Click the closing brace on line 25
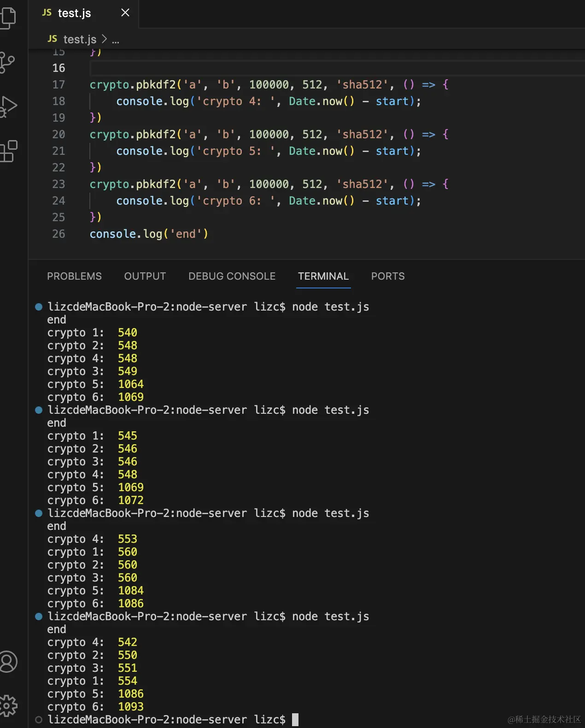 point(93,217)
